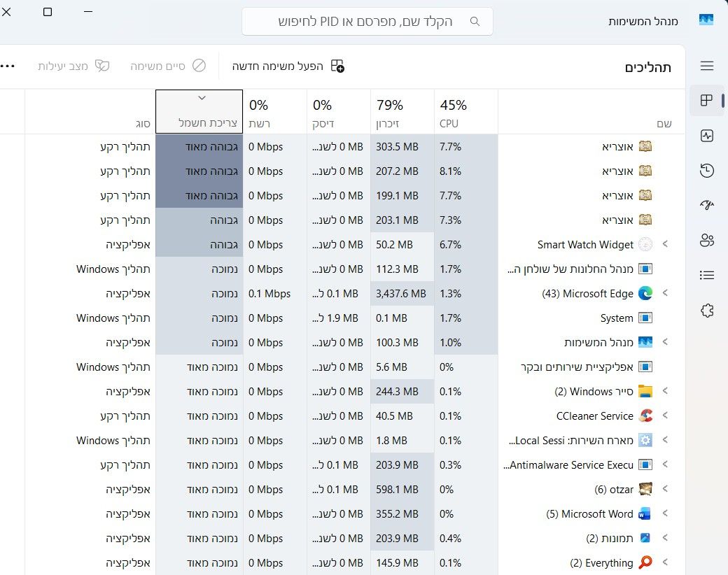Expand the CCleaner Service group

tap(665, 416)
